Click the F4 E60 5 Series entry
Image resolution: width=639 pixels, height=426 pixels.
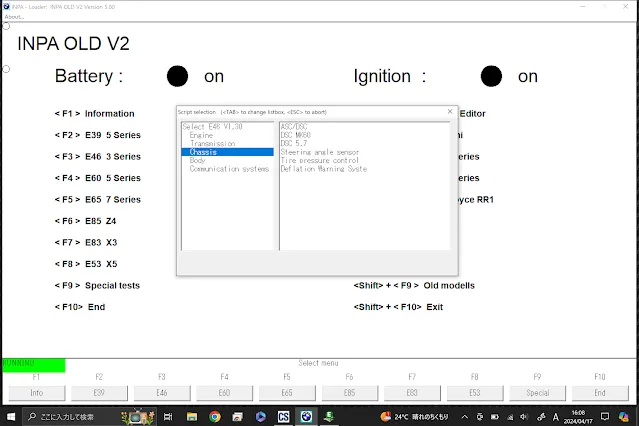point(98,178)
